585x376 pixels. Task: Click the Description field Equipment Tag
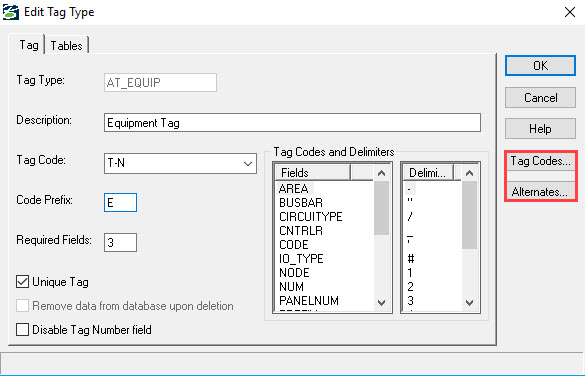click(292, 123)
